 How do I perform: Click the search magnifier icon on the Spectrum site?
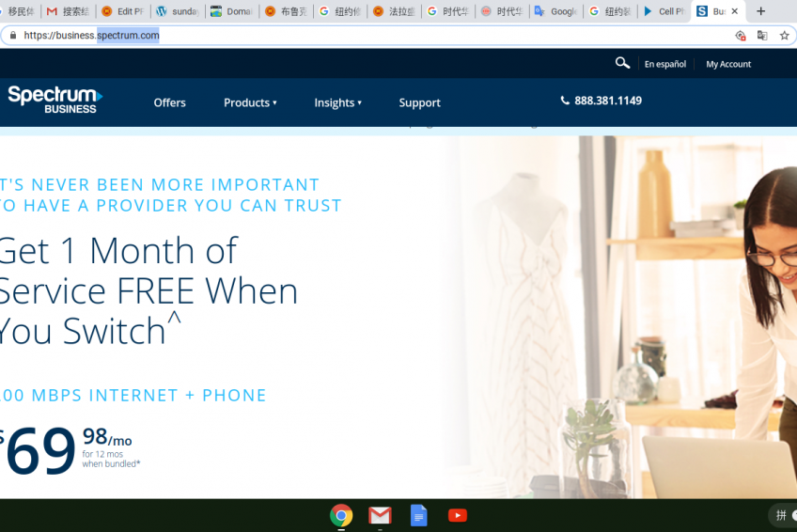[x=622, y=63]
